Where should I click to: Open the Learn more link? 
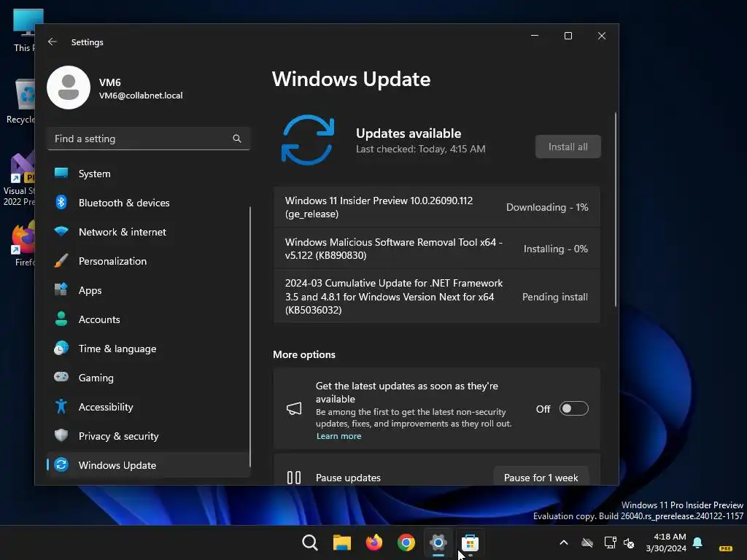coord(338,436)
